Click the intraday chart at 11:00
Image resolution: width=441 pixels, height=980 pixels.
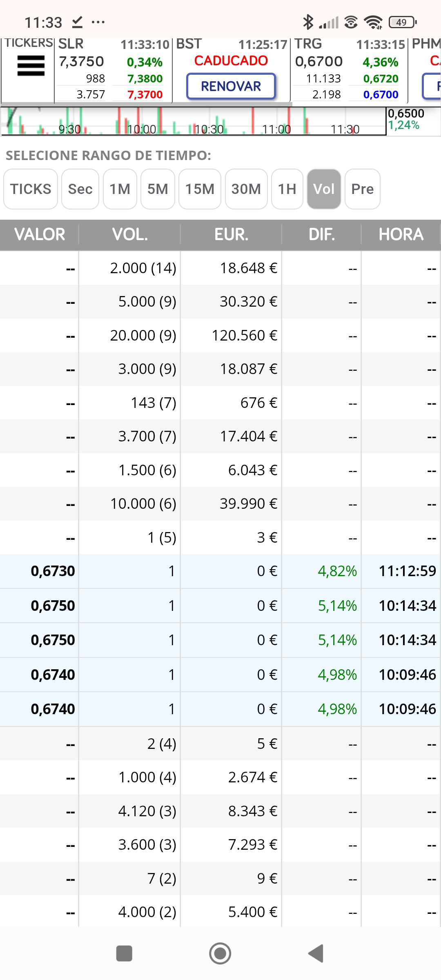tap(276, 129)
